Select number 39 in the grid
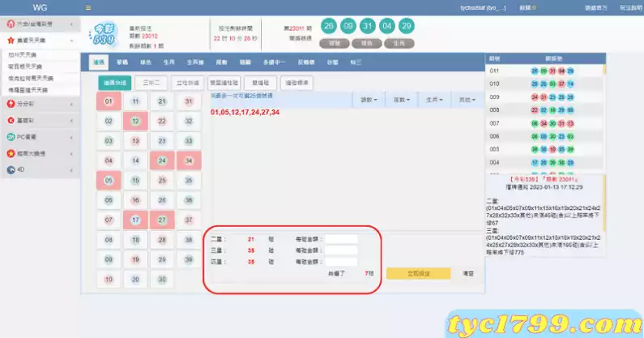 (x=189, y=259)
